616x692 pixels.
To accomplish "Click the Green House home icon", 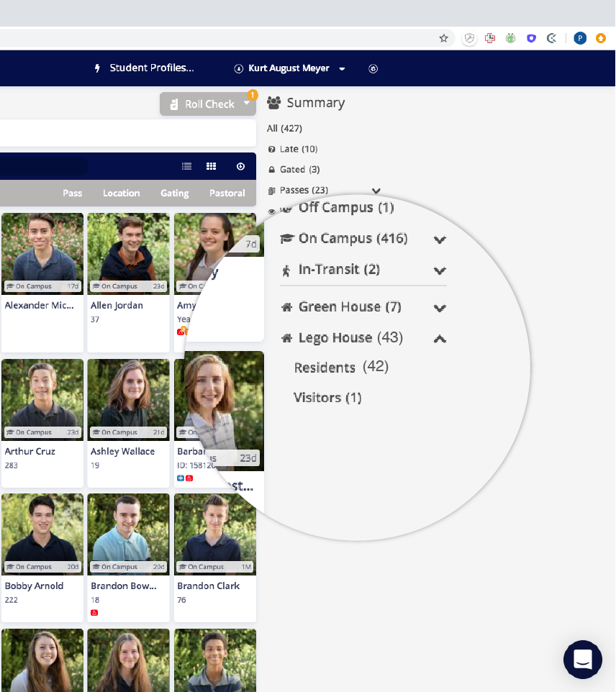I will pos(286,307).
